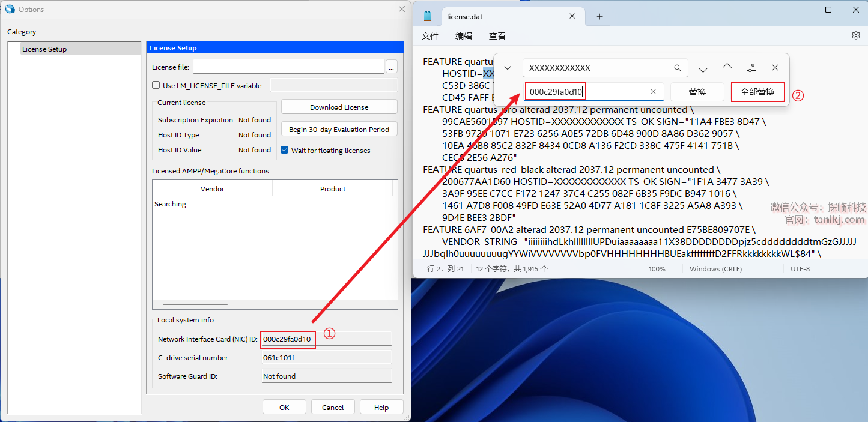Open search options sliders icon
The width and height of the screenshot is (868, 422).
click(751, 68)
